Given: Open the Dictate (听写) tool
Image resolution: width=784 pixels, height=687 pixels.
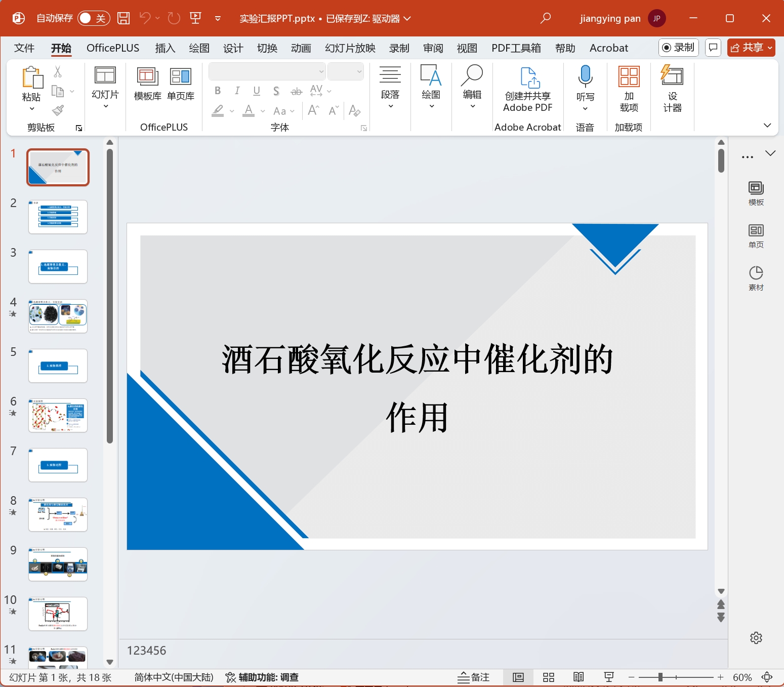Looking at the screenshot, I should 585,86.
